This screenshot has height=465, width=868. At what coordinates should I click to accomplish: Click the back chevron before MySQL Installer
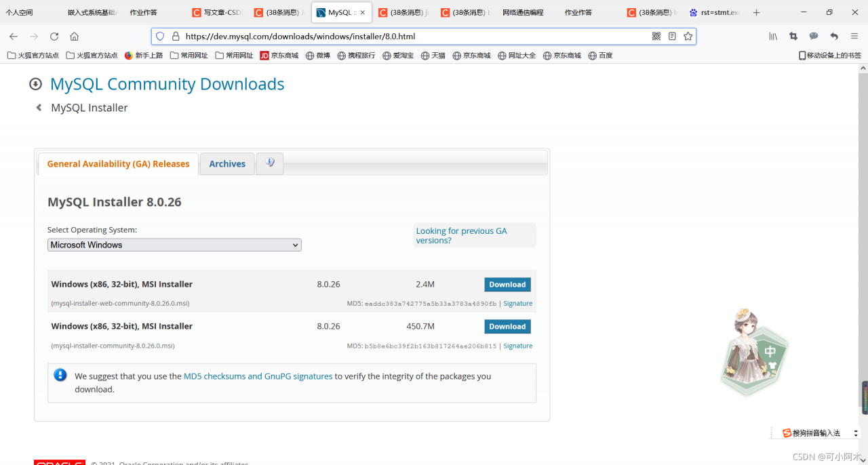click(39, 107)
